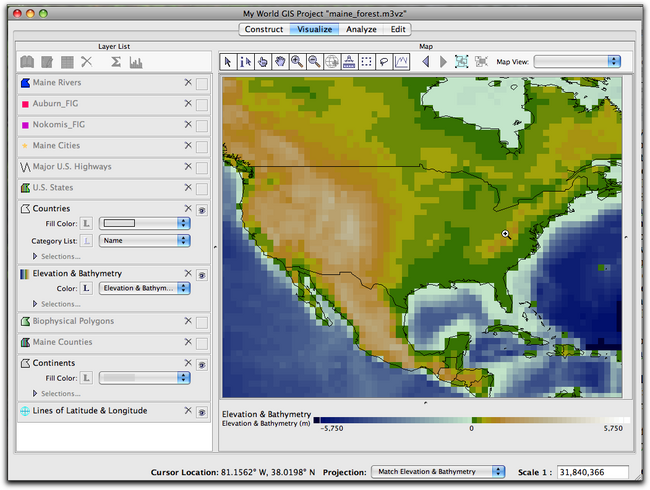Remove the Auburn_FIG layer with X
Screen dimensions: 650x490
187,104
